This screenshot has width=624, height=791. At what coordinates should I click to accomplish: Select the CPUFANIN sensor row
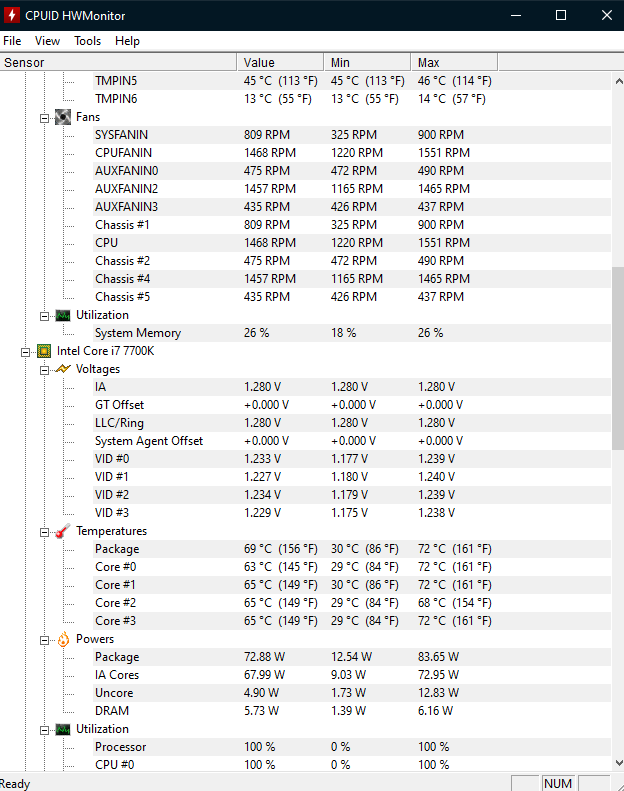pos(305,153)
